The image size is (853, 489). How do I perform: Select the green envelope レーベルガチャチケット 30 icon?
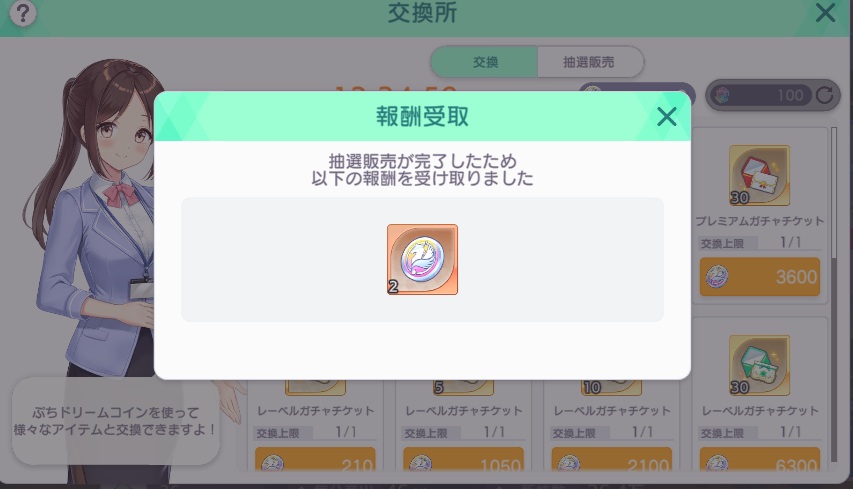[x=759, y=365]
